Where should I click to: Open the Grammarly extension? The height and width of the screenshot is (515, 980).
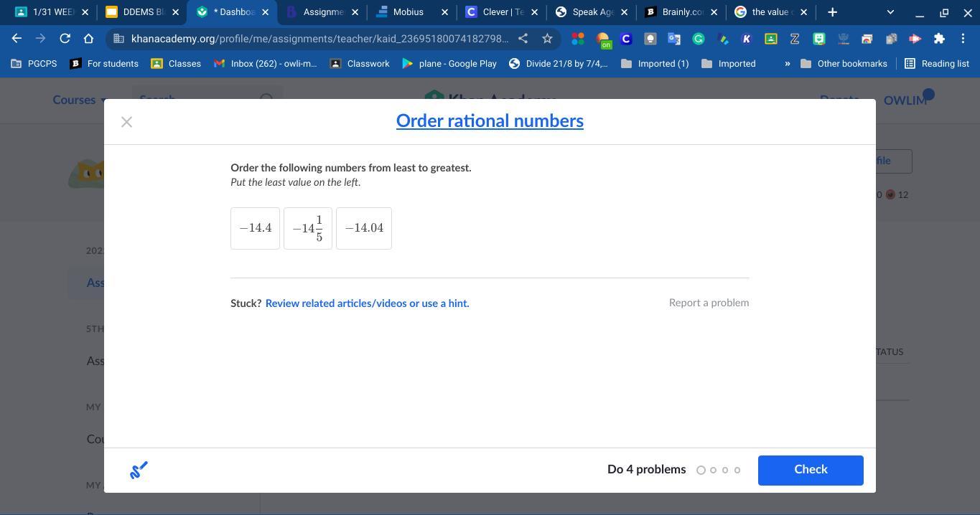pyautogui.click(x=699, y=39)
